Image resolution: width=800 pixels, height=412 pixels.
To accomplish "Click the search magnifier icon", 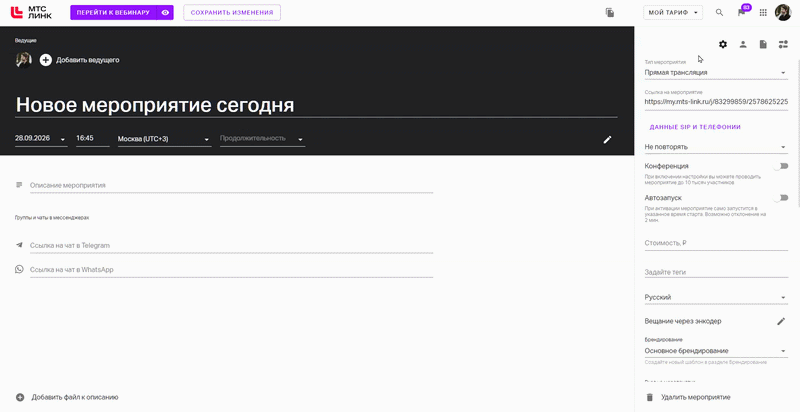I will (x=719, y=13).
